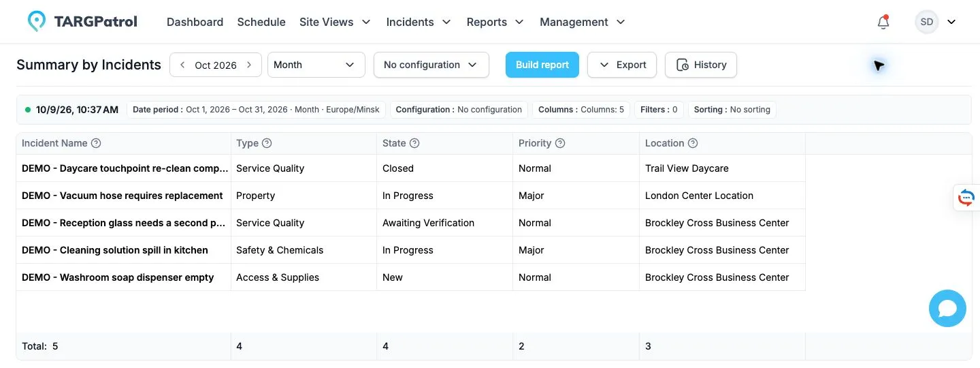Open the notifications bell
This screenshot has width=980, height=368.
(883, 22)
